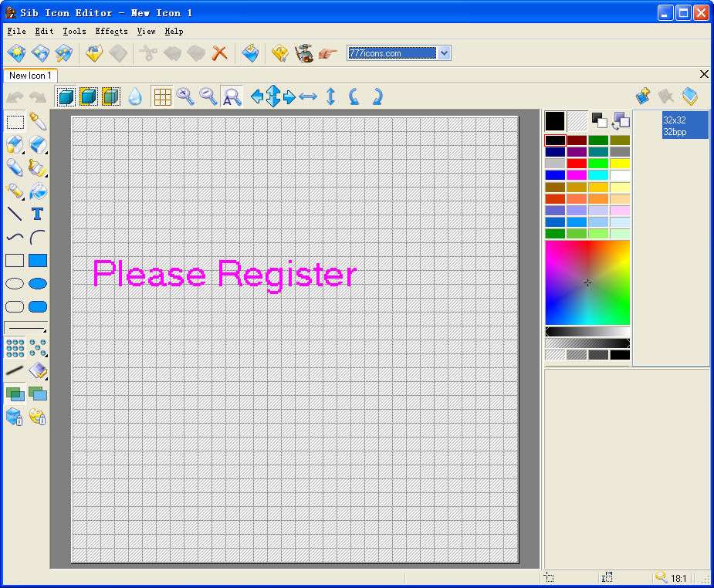Click the zoom in magnifier
This screenshot has width=714, height=588.
click(185, 96)
